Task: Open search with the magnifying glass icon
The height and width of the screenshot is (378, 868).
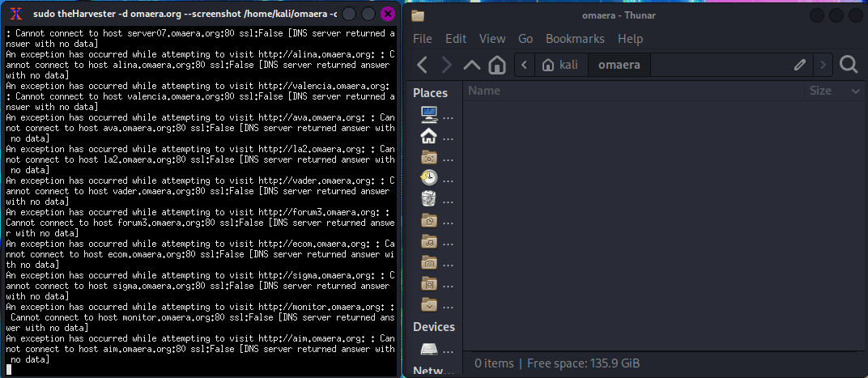Action: 849,65
